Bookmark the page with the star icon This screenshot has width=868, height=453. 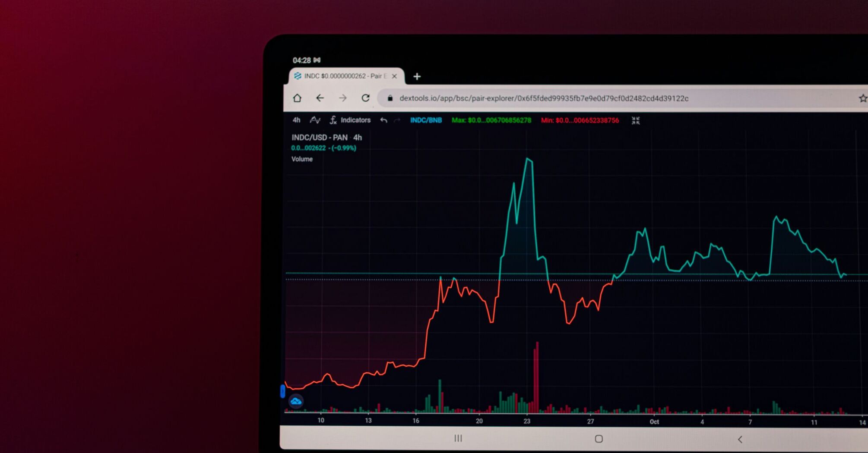pos(863,98)
